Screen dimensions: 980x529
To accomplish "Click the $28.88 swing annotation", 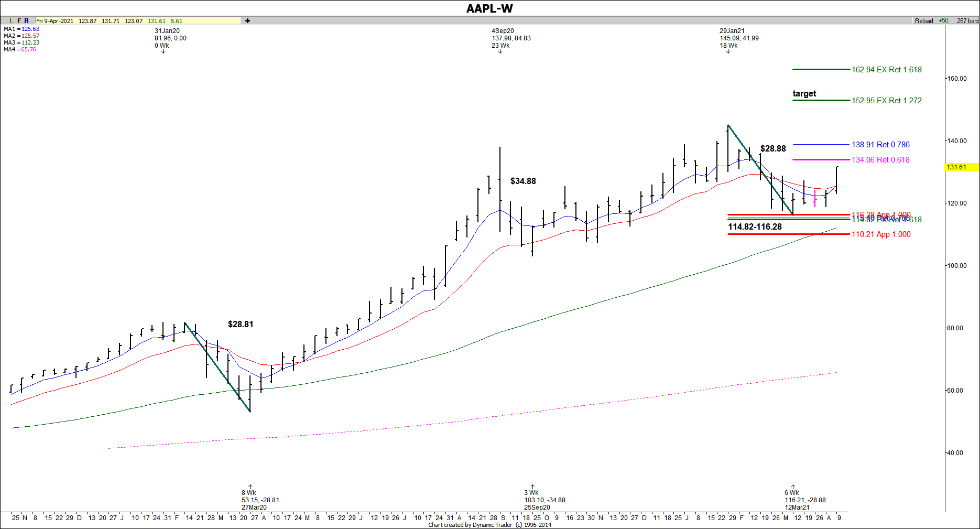I will click(773, 148).
